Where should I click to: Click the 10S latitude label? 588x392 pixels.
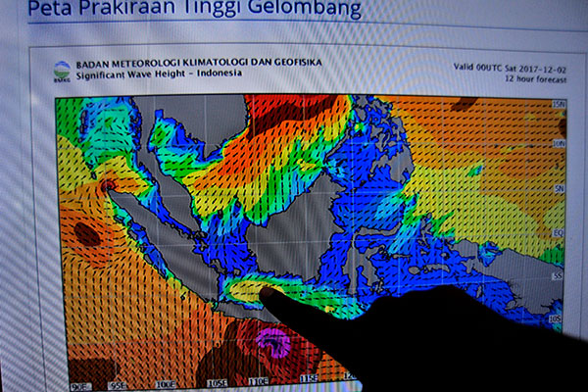(x=556, y=319)
